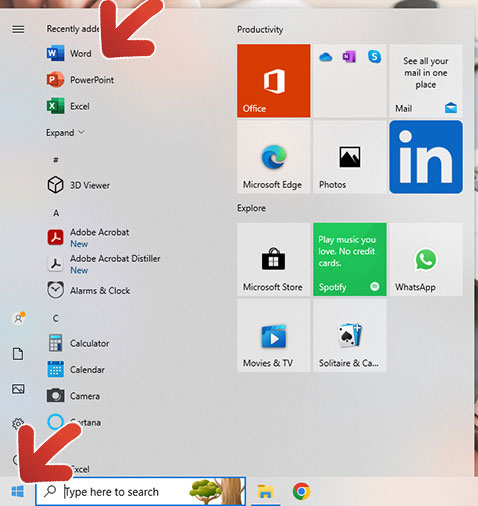Click the taskbar search box
Viewport: 478px width, 506px height.
click(140, 491)
